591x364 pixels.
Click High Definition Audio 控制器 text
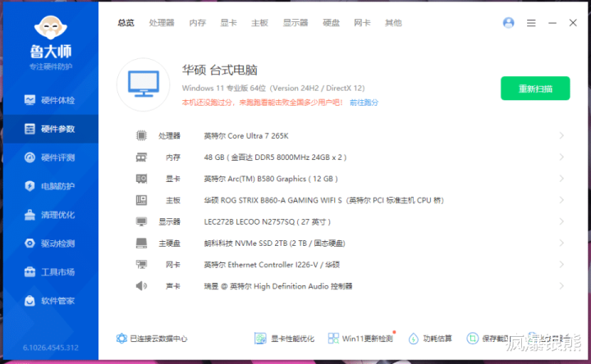click(278, 286)
